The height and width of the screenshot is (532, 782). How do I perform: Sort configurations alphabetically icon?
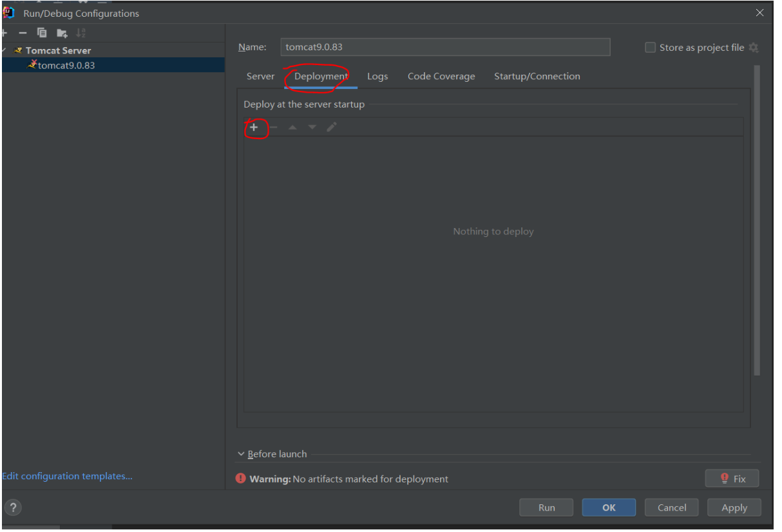81,33
